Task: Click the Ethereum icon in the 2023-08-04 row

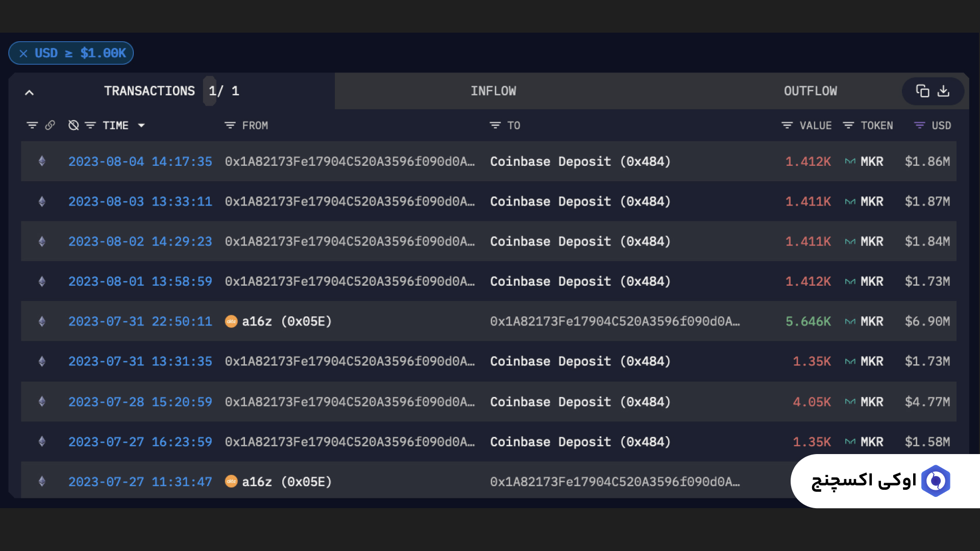Action: pos(42,162)
